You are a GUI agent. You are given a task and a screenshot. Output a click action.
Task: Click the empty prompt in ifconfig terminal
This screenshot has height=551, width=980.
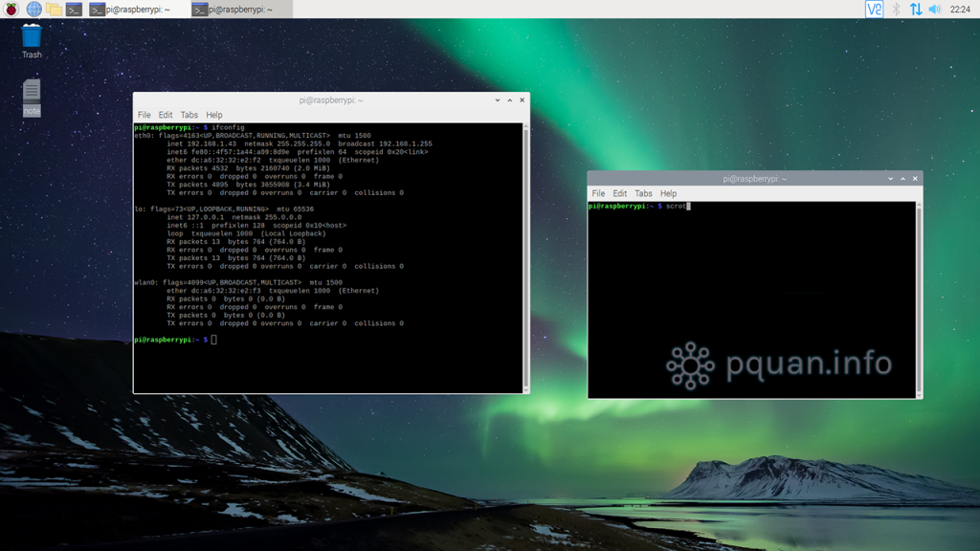coord(176,340)
